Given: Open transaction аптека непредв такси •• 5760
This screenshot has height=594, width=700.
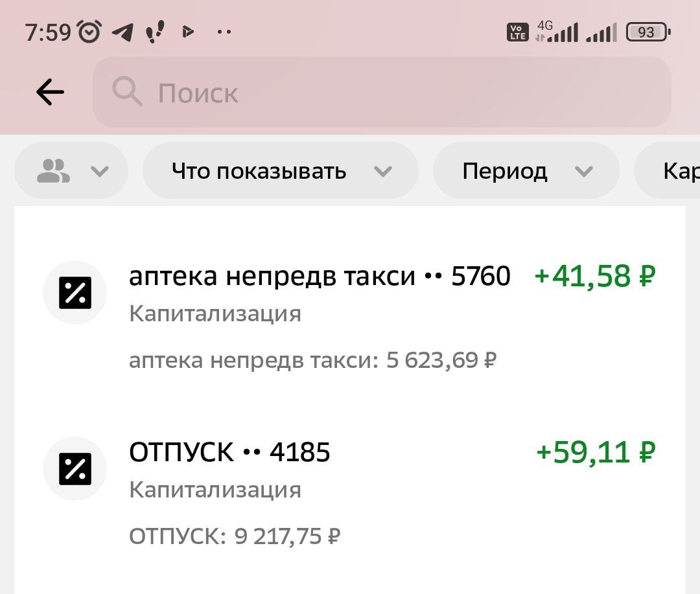Looking at the screenshot, I should pyautogui.click(x=320, y=275).
